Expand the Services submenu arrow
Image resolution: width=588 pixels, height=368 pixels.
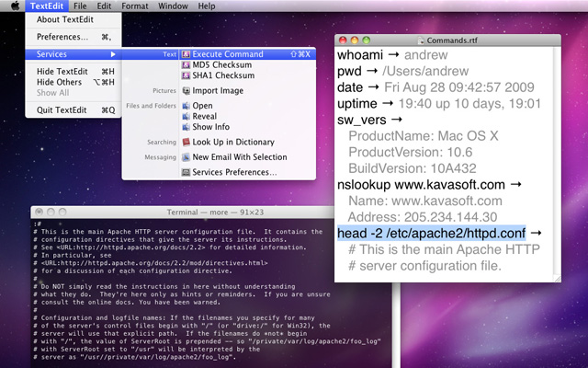[x=113, y=54]
